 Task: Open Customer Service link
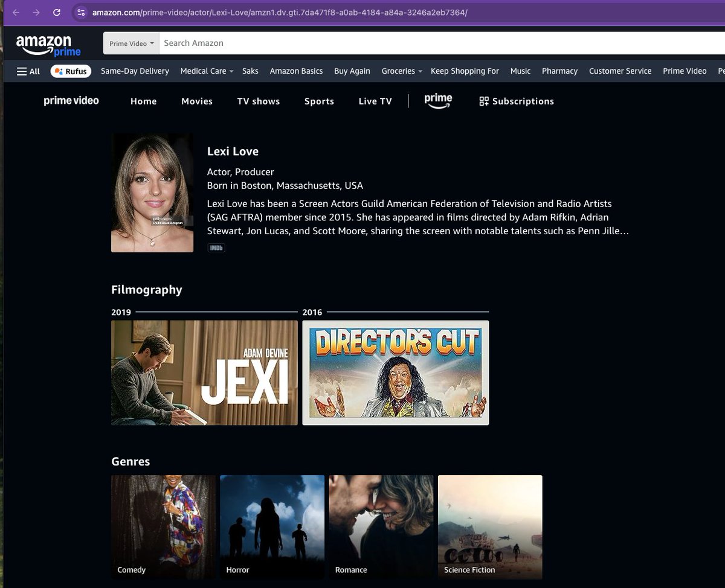coord(620,71)
